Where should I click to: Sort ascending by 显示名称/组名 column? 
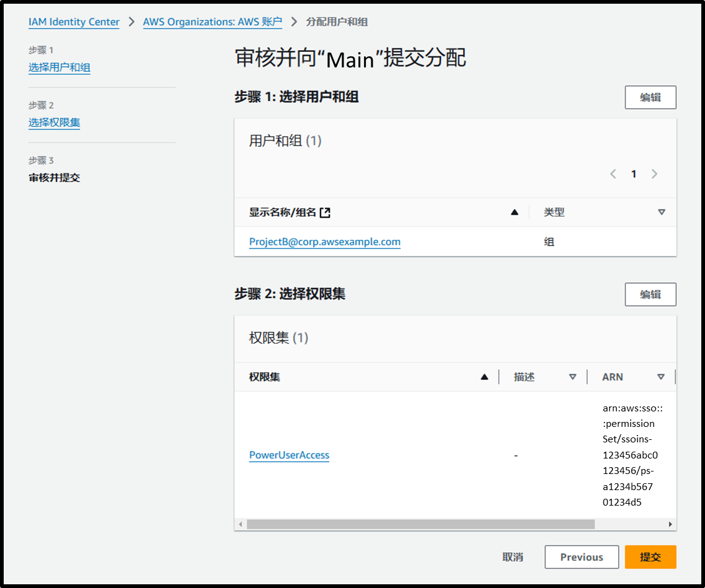click(x=515, y=212)
